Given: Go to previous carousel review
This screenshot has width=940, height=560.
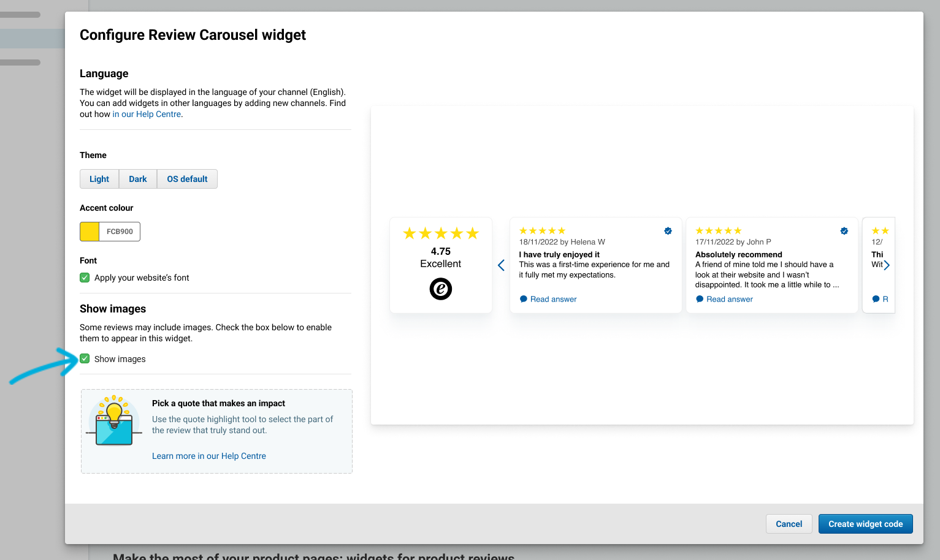Looking at the screenshot, I should (501, 265).
